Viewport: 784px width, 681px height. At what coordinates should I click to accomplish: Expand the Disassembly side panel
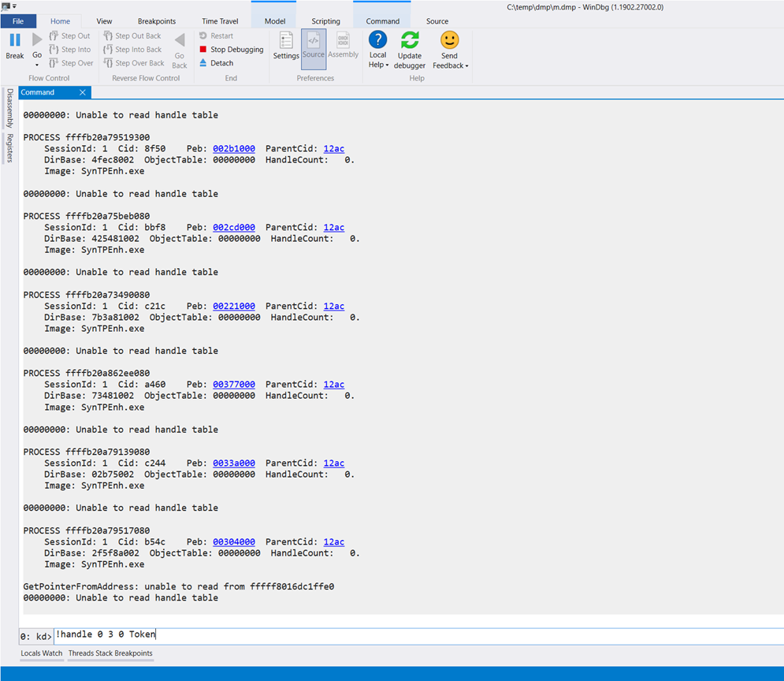[x=9, y=108]
